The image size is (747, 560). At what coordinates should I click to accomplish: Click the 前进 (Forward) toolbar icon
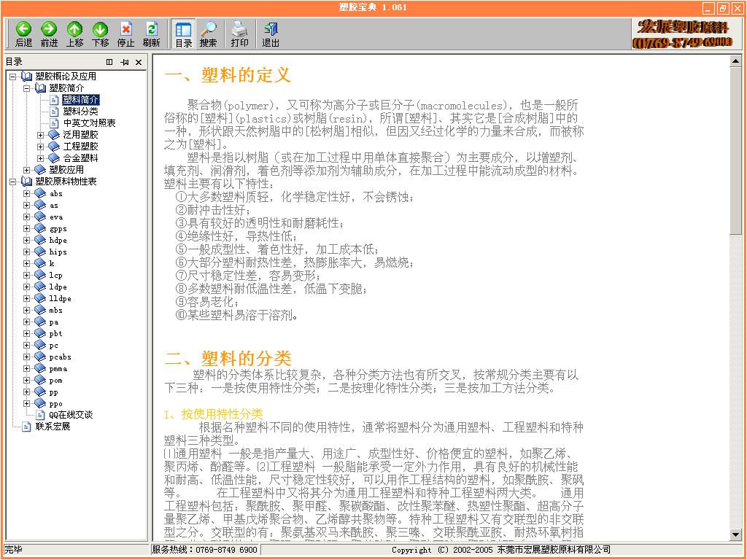point(49,34)
